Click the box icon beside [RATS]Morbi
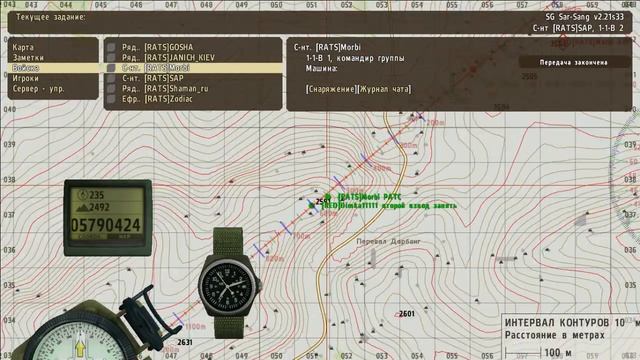 pos(111,68)
